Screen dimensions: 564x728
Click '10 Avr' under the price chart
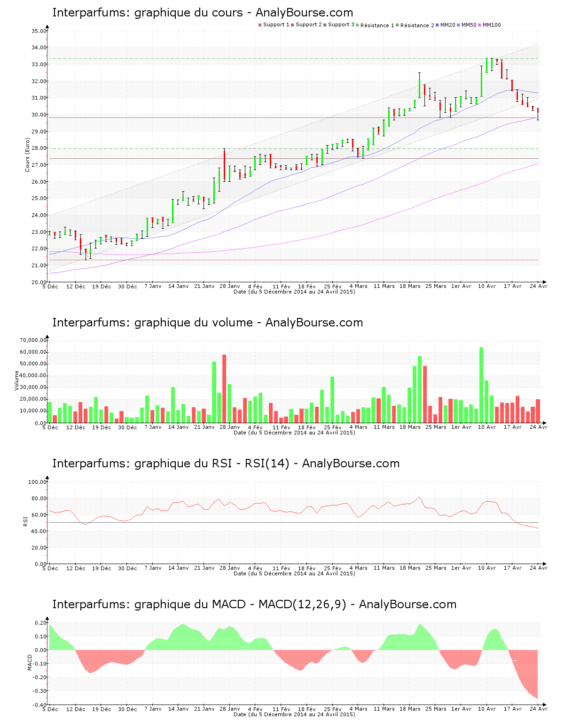pos(487,286)
